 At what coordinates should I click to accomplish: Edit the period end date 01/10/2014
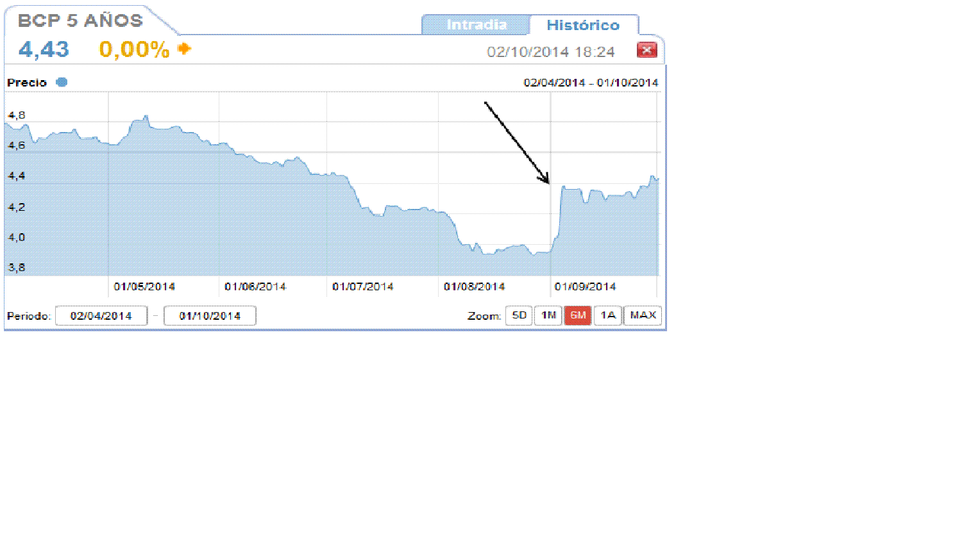[x=210, y=316]
